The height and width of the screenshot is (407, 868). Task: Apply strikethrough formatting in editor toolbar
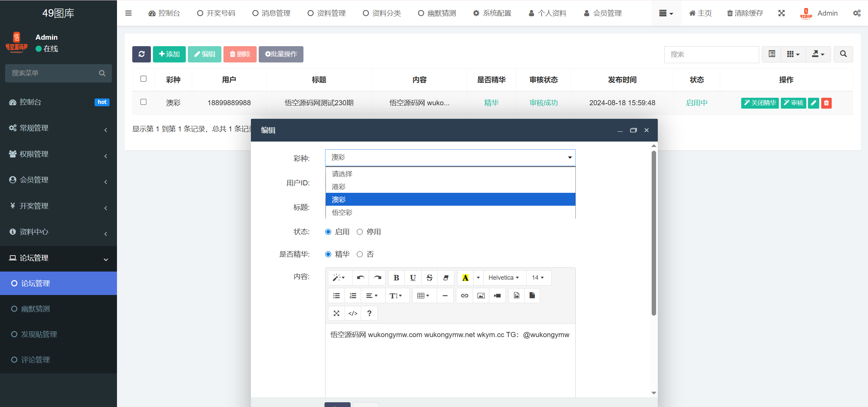(429, 278)
